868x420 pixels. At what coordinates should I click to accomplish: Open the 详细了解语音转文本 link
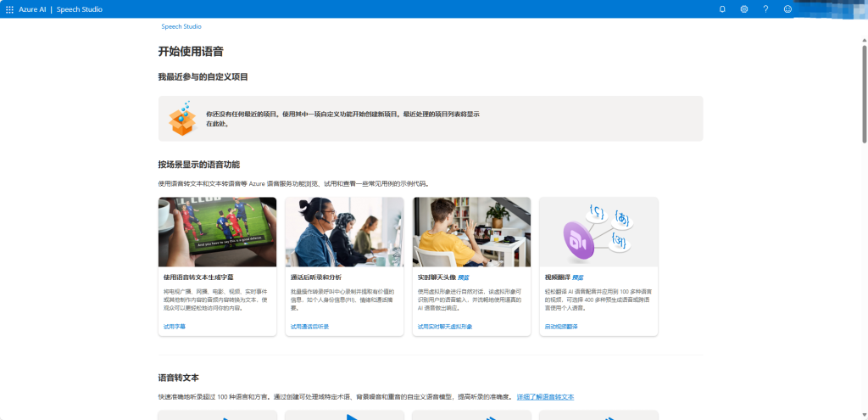coord(545,397)
